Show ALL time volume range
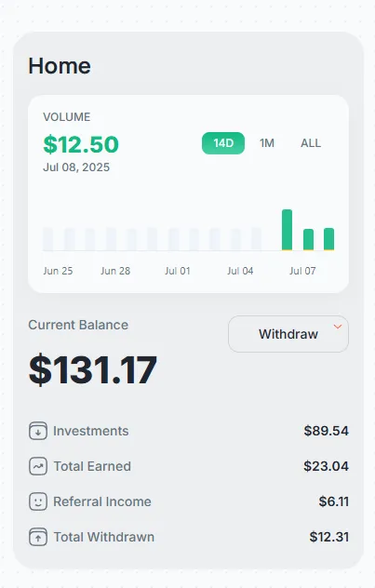 click(x=311, y=143)
